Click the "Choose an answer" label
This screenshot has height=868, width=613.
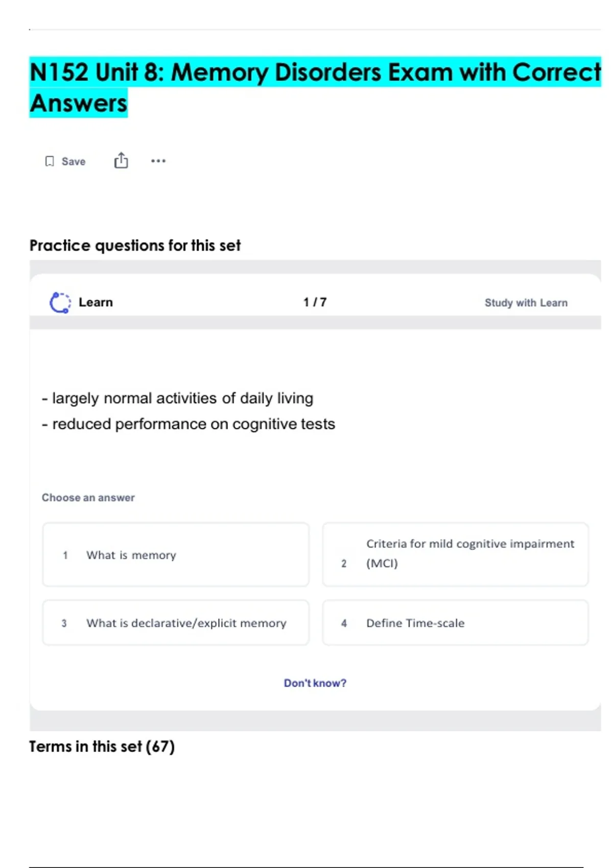pos(88,498)
